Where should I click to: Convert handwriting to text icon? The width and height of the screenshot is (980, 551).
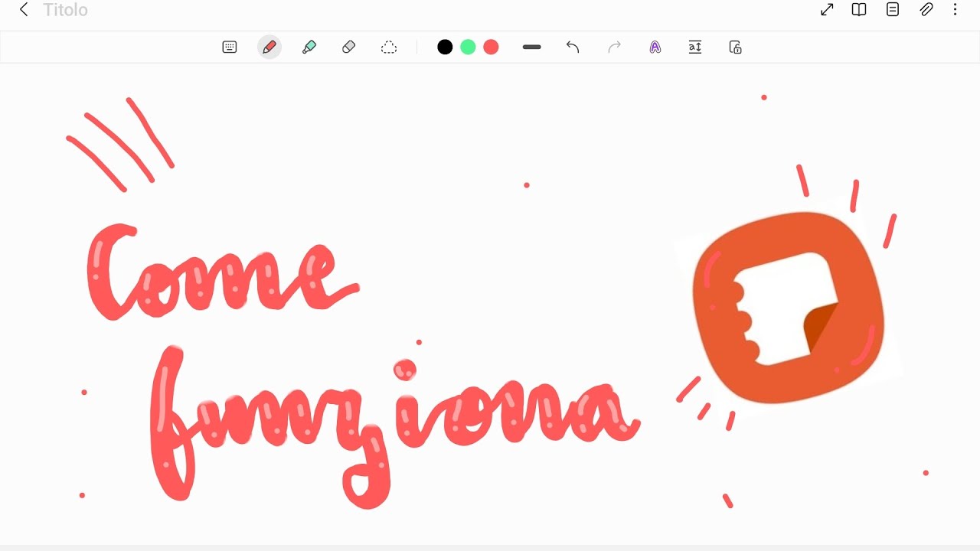pos(655,47)
